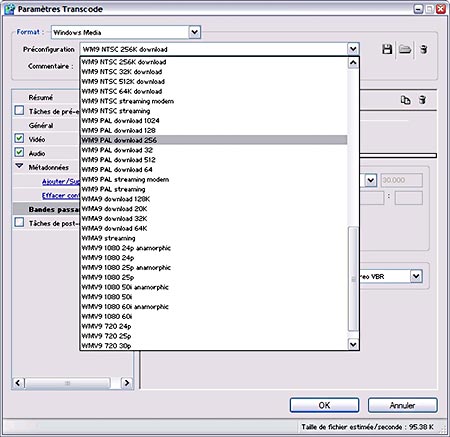Click the open preset folder icon
The image size is (450, 437).
point(405,49)
